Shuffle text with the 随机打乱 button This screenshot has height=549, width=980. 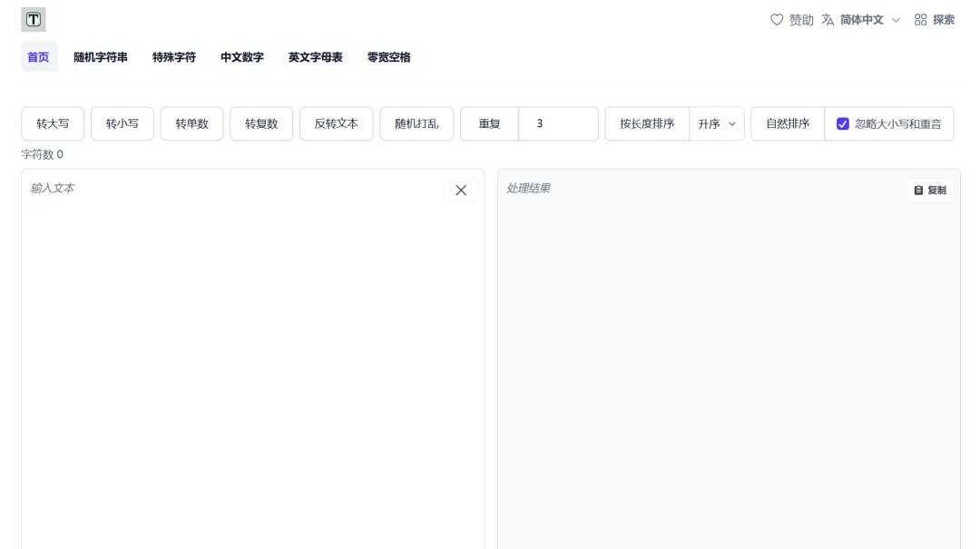416,123
